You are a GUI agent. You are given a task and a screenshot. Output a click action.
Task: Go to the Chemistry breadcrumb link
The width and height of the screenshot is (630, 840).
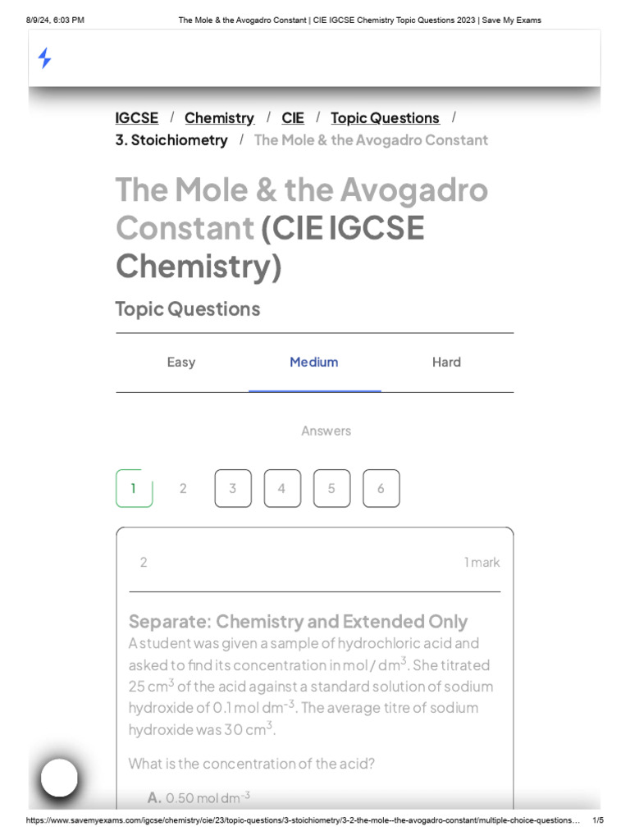coord(219,118)
